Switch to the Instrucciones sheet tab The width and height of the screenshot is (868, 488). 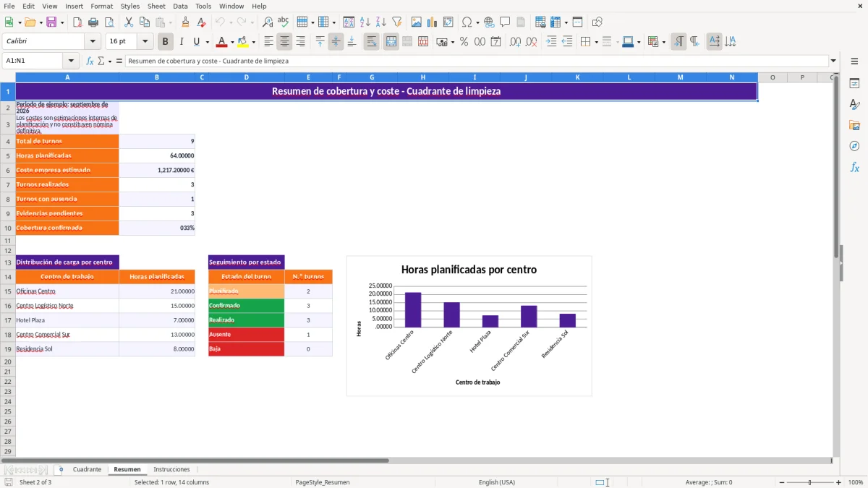click(171, 469)
